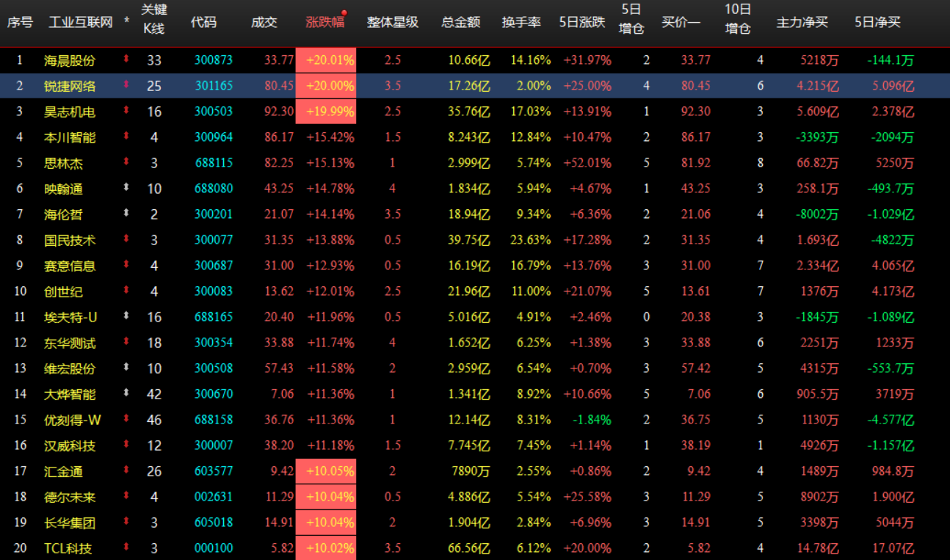Select the stock name 映翰通
The image size is (950, 560).
coord(63,189)
